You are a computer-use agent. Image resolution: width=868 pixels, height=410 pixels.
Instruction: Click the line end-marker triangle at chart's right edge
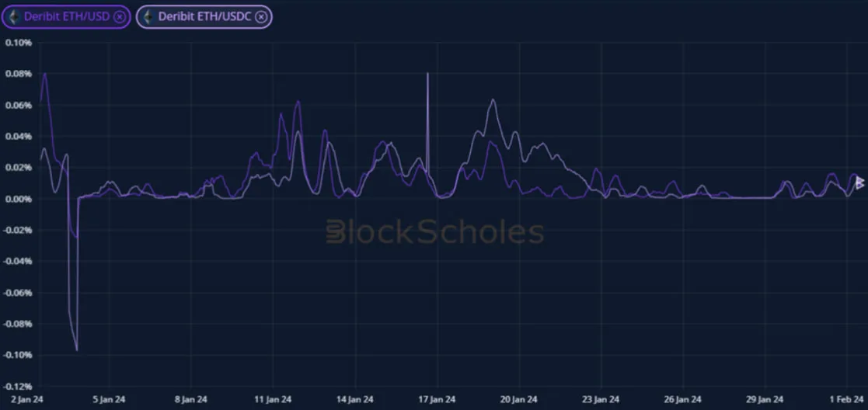tap(859, 182)
